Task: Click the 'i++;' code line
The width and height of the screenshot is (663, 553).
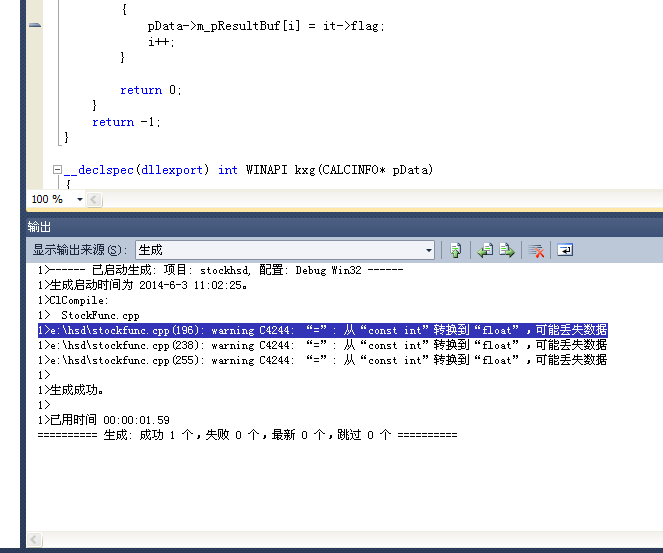Action: point(161,42)
